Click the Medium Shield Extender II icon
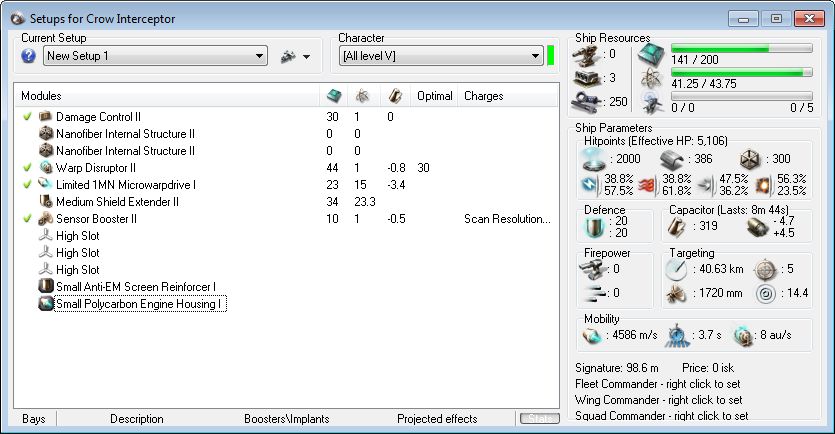This screenshot has width=835, height=434. [45, 202]
